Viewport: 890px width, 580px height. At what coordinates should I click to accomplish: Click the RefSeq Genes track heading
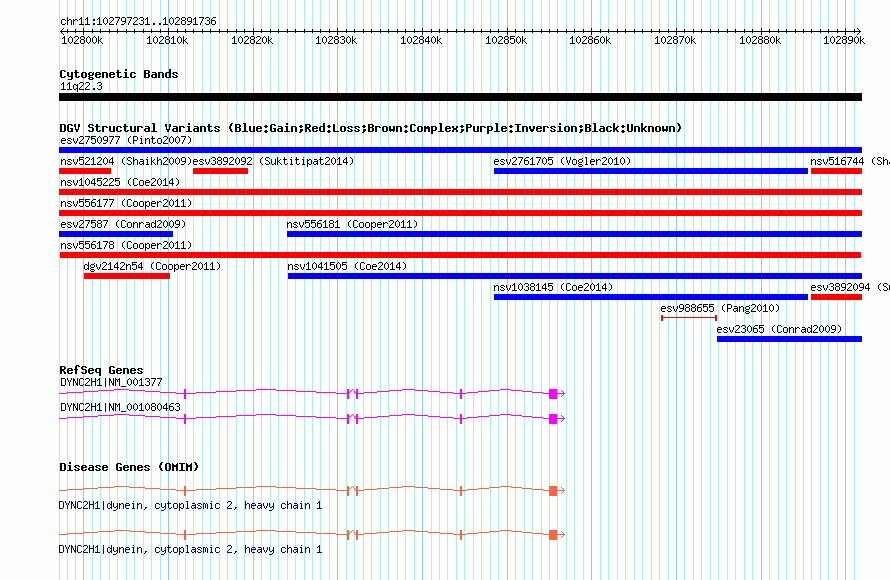coord(101,370)
